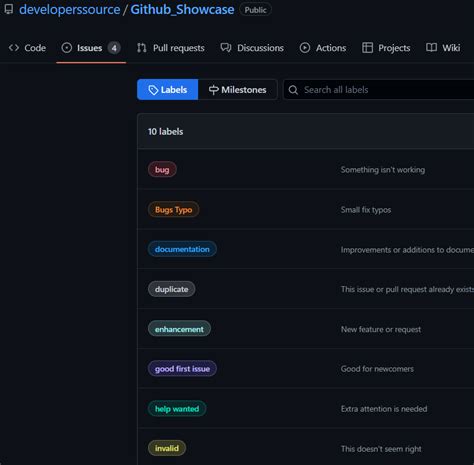Open the teal enhancement label
474x465 pixels.
pyautogui.click(x=179, y=329)
